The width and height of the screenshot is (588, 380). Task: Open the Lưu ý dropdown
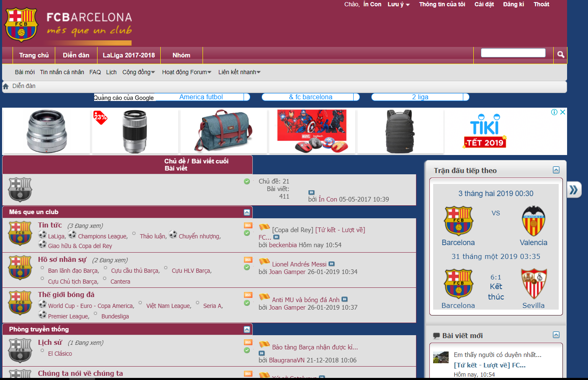coord(398,4)
